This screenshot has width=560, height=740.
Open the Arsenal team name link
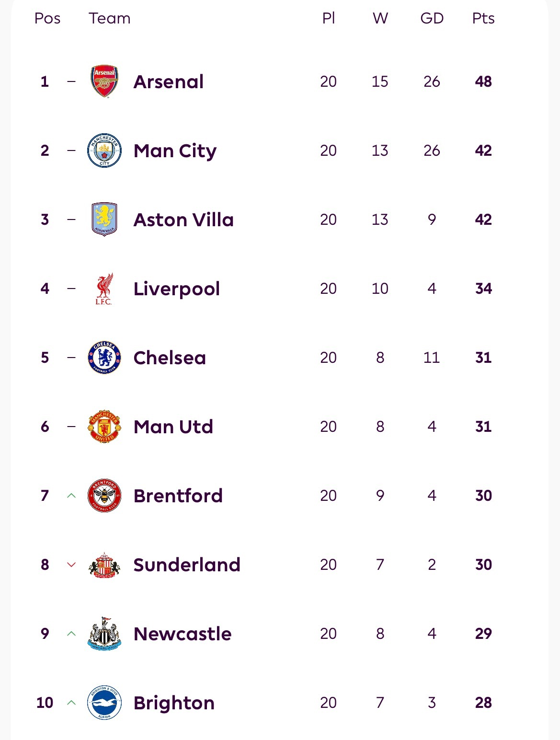(169, 82)
